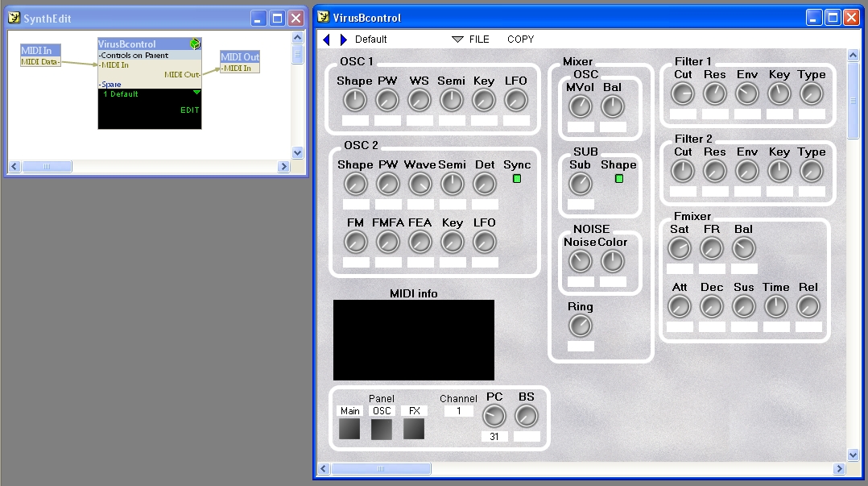Click the envelope Dec knob
868x486 pixels.
(711, 306)
